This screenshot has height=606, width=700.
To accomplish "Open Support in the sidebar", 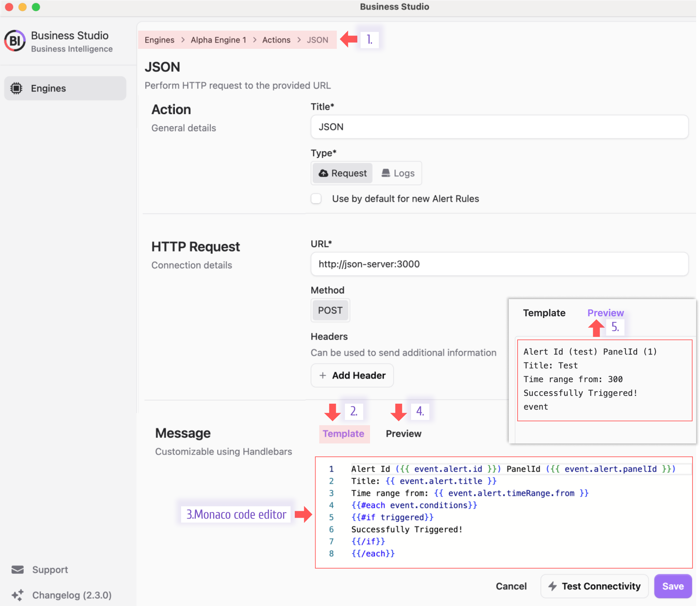I will point(50,570).
